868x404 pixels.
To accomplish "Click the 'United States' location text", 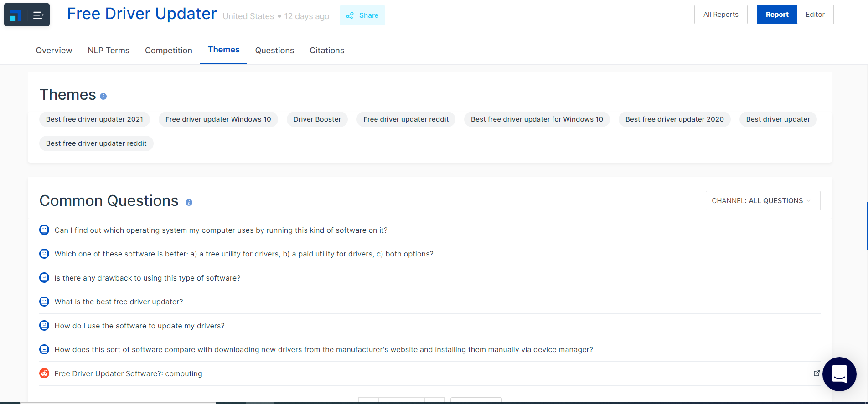I will coord(248,16).
